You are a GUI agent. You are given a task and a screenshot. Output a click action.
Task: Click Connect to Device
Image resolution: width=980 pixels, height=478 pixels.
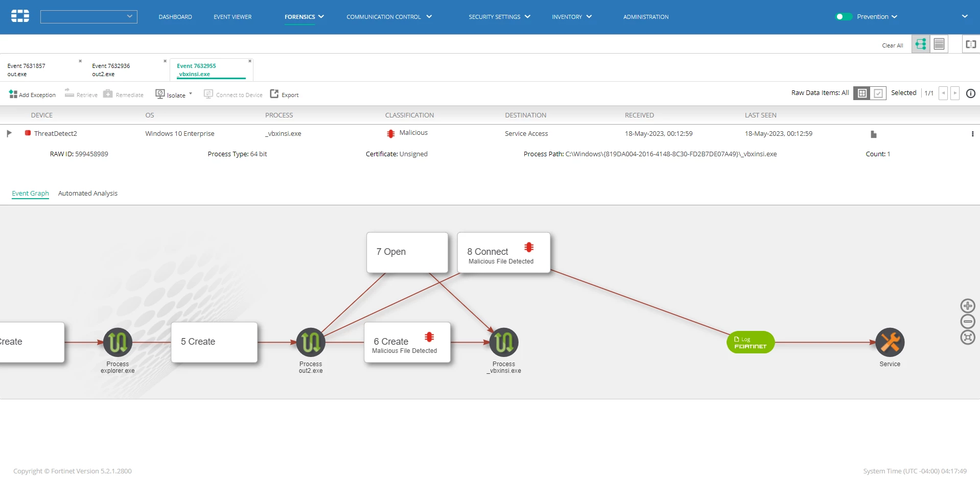point(233,94)
